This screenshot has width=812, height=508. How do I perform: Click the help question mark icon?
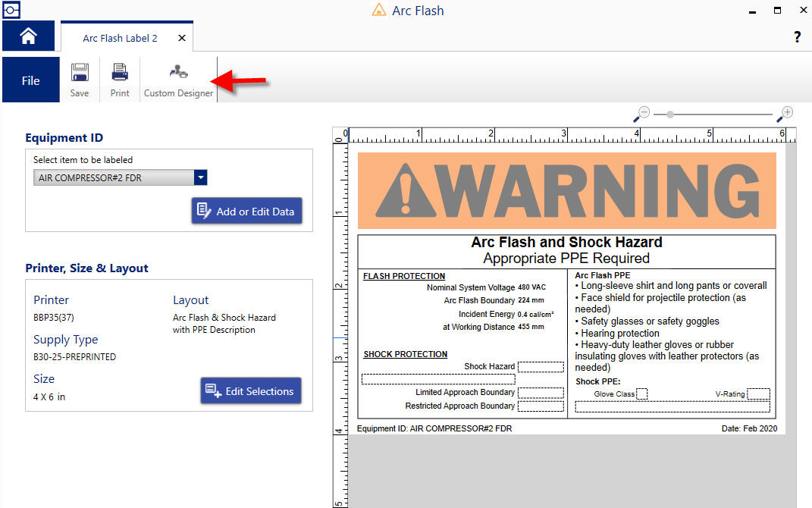pos(797,37)
